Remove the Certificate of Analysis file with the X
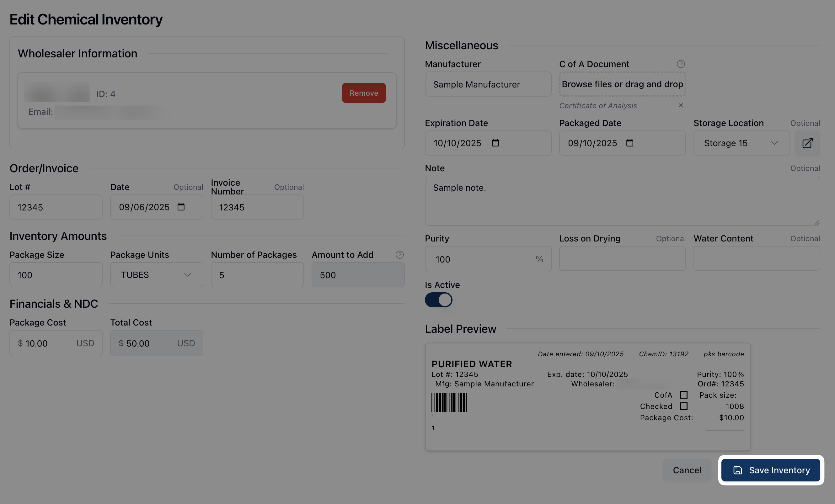Image resolution: width=835 pixels, height=504 pixels. [681, 105]
